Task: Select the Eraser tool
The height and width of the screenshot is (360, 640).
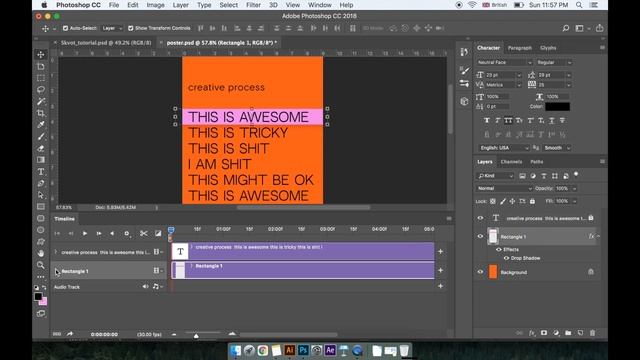Action: [41, 148]
